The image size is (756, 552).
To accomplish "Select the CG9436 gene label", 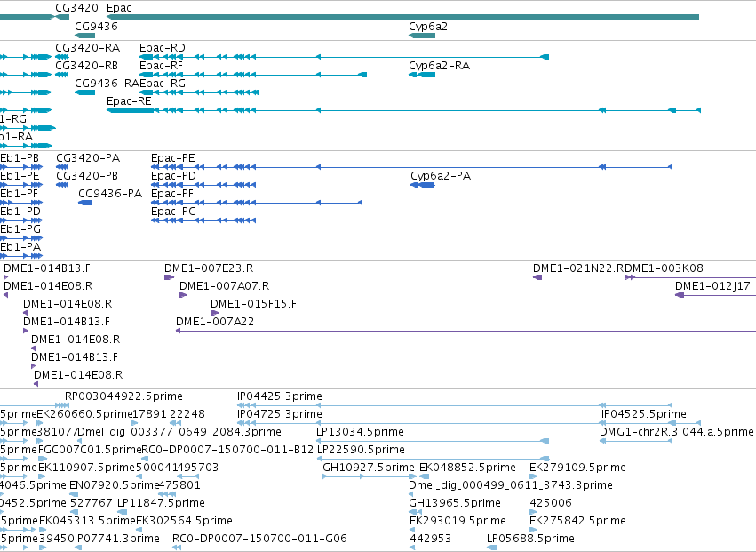I will (x=97, y=26).
